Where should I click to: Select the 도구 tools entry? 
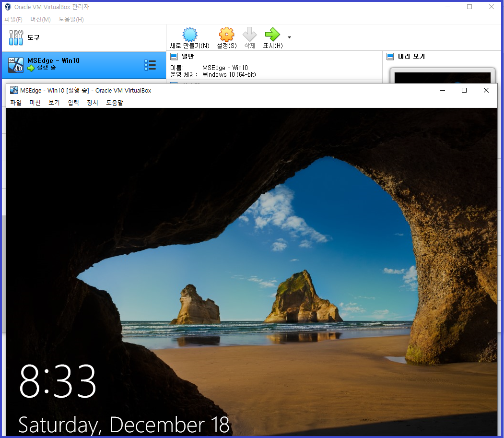(83, 37)
